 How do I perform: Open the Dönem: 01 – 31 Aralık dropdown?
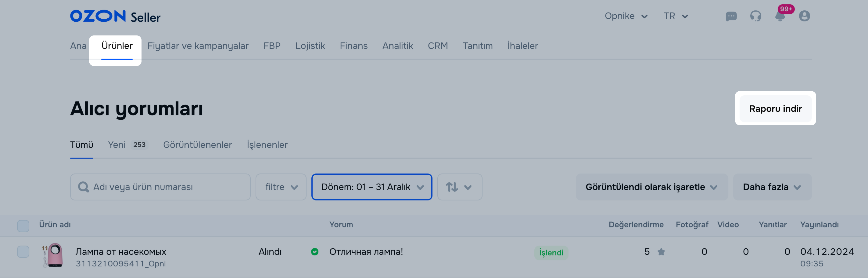tap(371, 187)
